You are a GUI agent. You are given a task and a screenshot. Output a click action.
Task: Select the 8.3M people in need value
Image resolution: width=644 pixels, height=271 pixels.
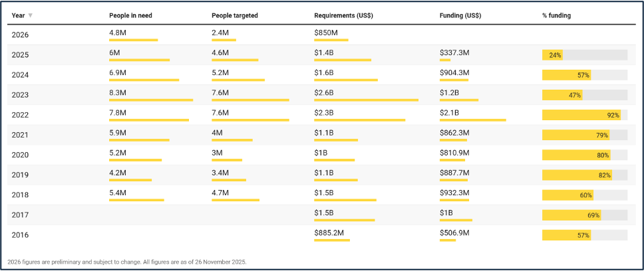pyautogui.click(x=118, y=92)
